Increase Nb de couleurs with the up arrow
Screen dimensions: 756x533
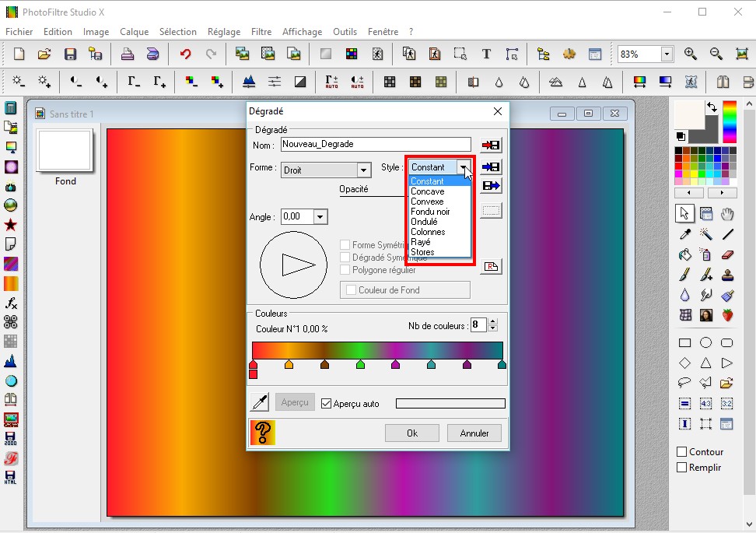click(492, 321)
